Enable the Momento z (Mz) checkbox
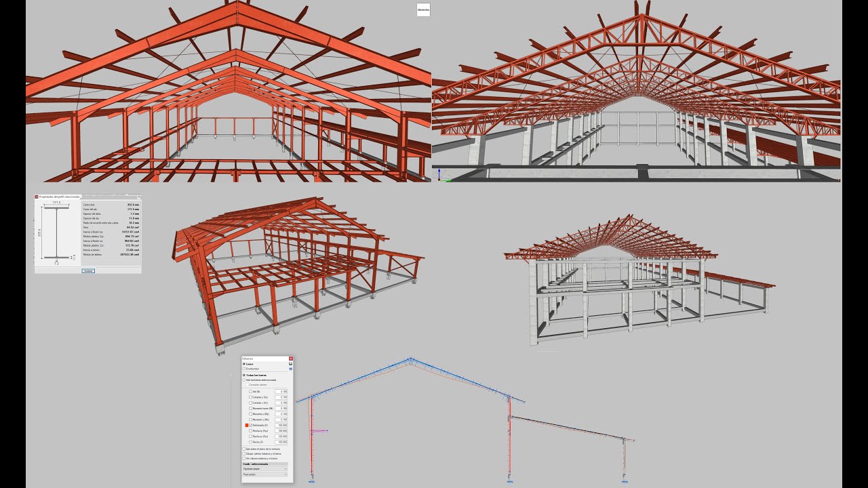The width and height of the screenshot is (868, 488). tap(250, 420)
